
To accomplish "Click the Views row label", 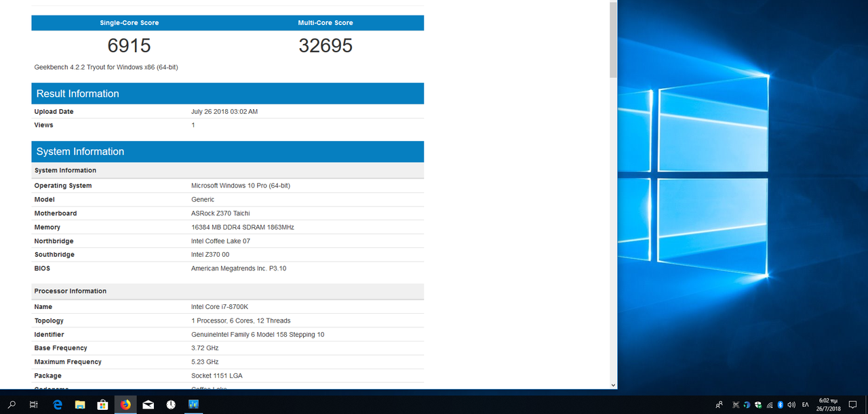I will [x=43, y=125].
